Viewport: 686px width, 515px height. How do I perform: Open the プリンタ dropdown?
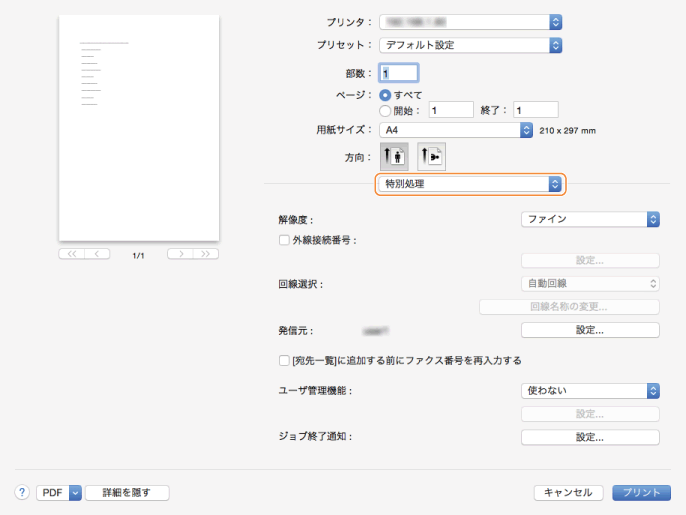coord(470,21)
